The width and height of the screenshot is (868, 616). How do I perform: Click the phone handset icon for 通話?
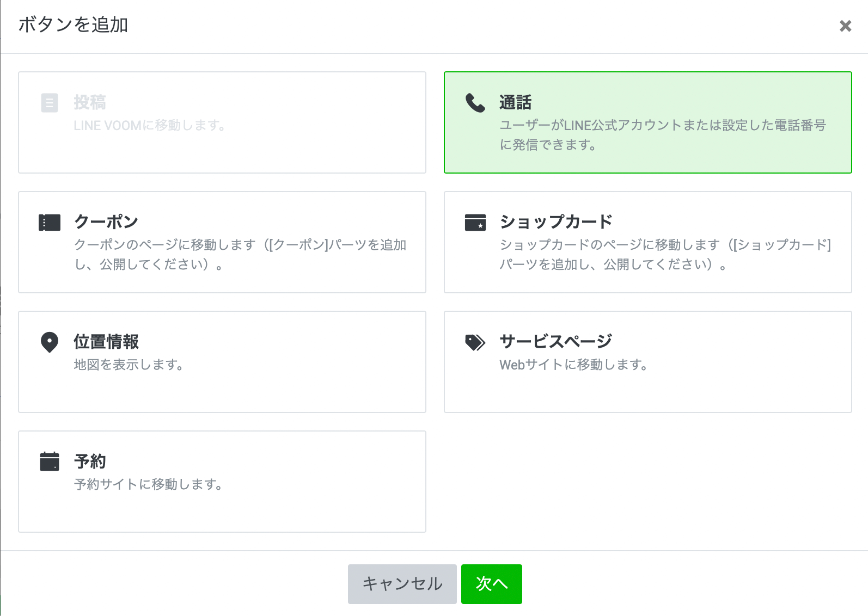click(475, 103)
